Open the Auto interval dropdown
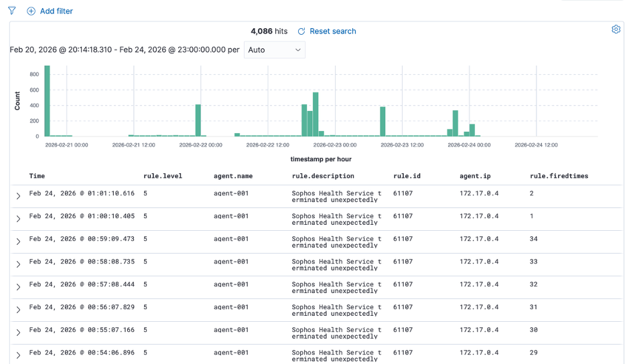Screen dimensions: 627x364 pyautogui.click(x=274, y=50)
